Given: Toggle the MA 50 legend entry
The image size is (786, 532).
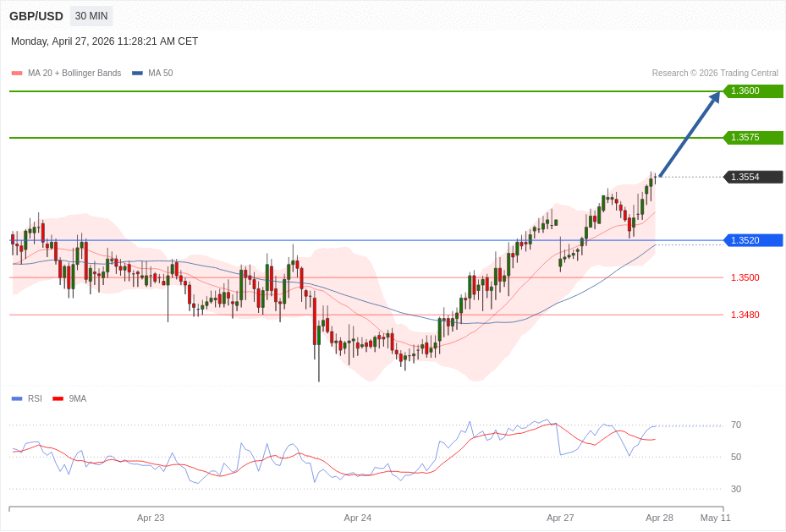Looking at the screenshot, I should click(x=160, y=74).
